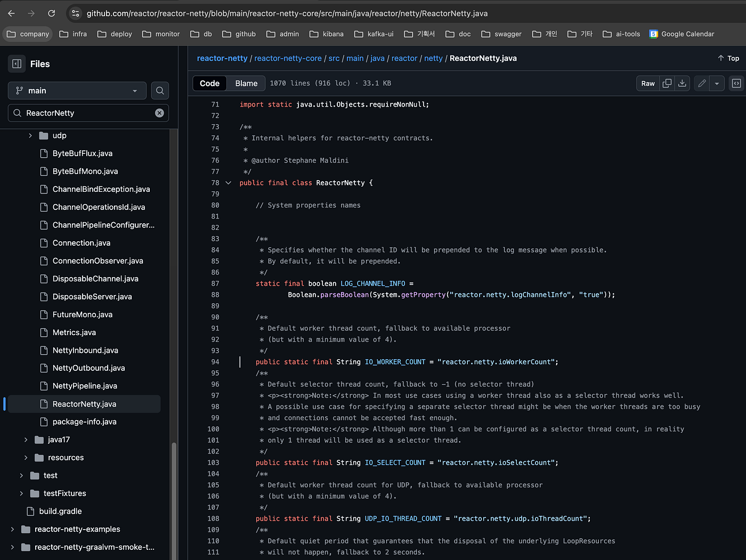This screenshot has width=746, height=560.
Task: Go to java breadcrumb link
Action: 377,58
